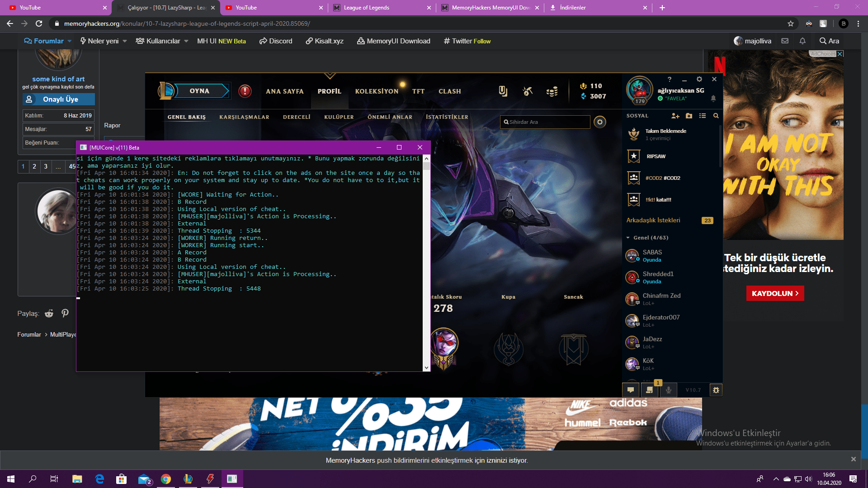Toggle the League client microphone mute button

[x=669, y=390]
